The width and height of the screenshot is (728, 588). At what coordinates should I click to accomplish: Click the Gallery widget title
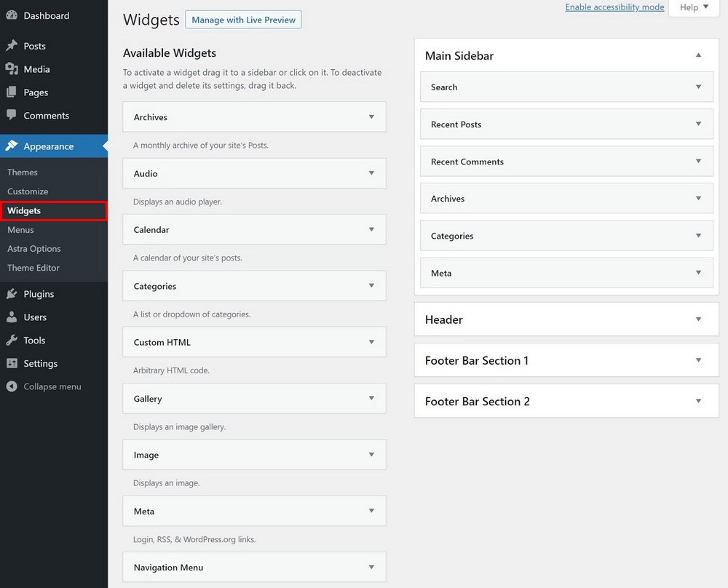[x=148, y=399]
